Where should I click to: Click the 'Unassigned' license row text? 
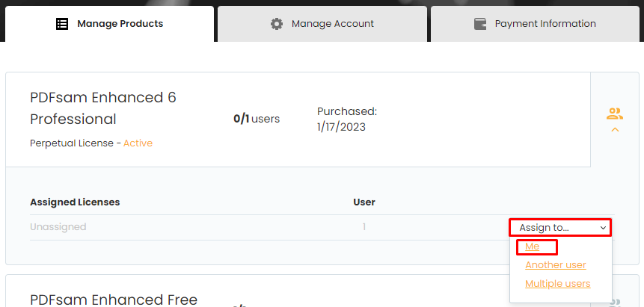(58, 226)
